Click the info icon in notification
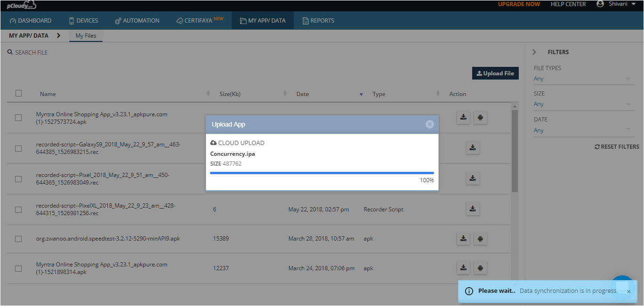The height and width of the screenshot is (306, 644). 469,291
